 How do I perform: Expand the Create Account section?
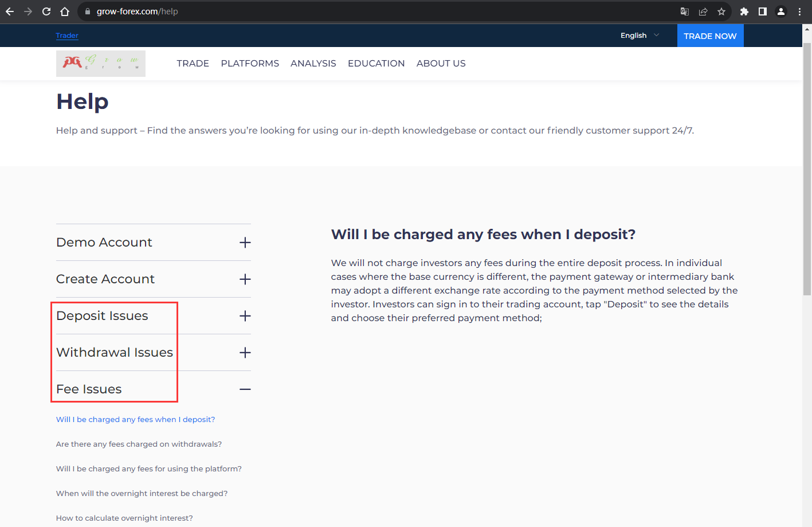pyautogui.click(x=154, y=279)
